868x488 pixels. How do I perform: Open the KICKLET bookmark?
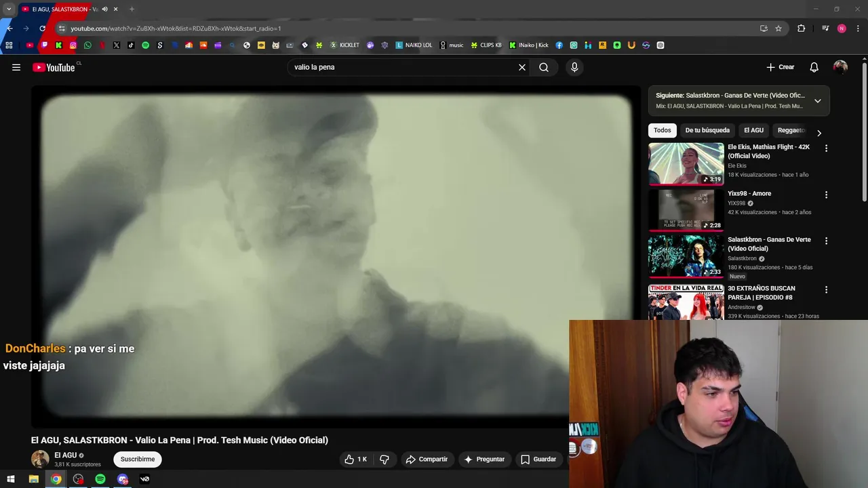[344, 45]
